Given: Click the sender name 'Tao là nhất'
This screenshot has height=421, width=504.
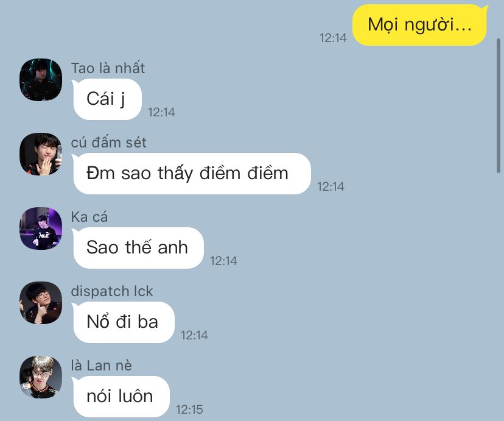Looking at the screenshot, I should click(x=108, y=68).
